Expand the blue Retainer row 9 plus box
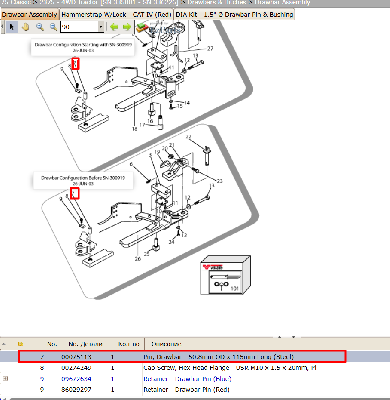The image size is (390, 400). (x=5, y=379)
